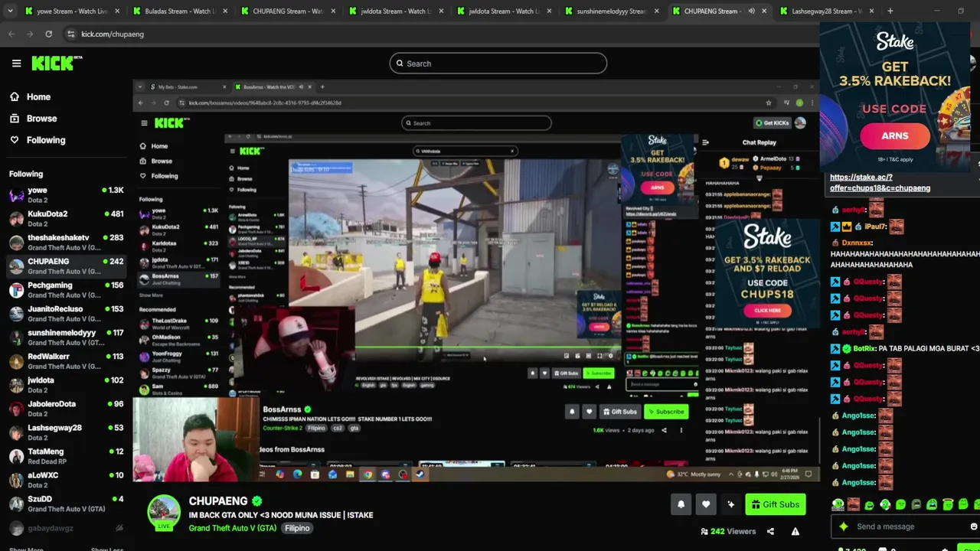Open the emoji picker in chat input

pyautogui.click(x=973, y=527)
